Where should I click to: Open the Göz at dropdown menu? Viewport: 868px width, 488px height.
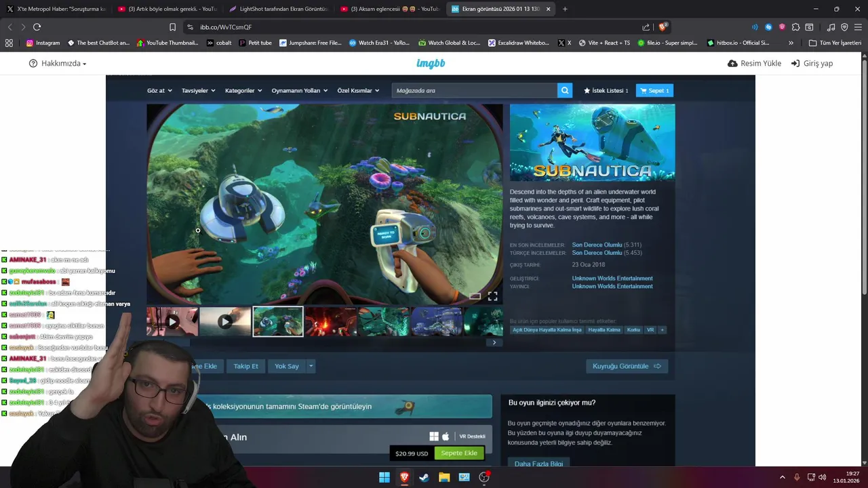(x=159, y=90)
